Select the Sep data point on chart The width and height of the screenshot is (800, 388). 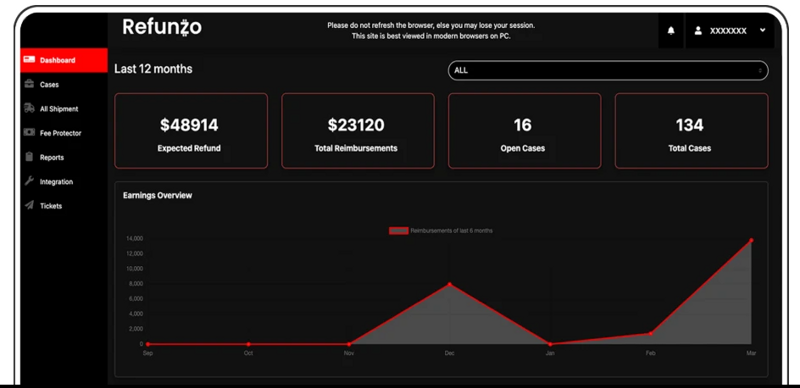point(148,344)
